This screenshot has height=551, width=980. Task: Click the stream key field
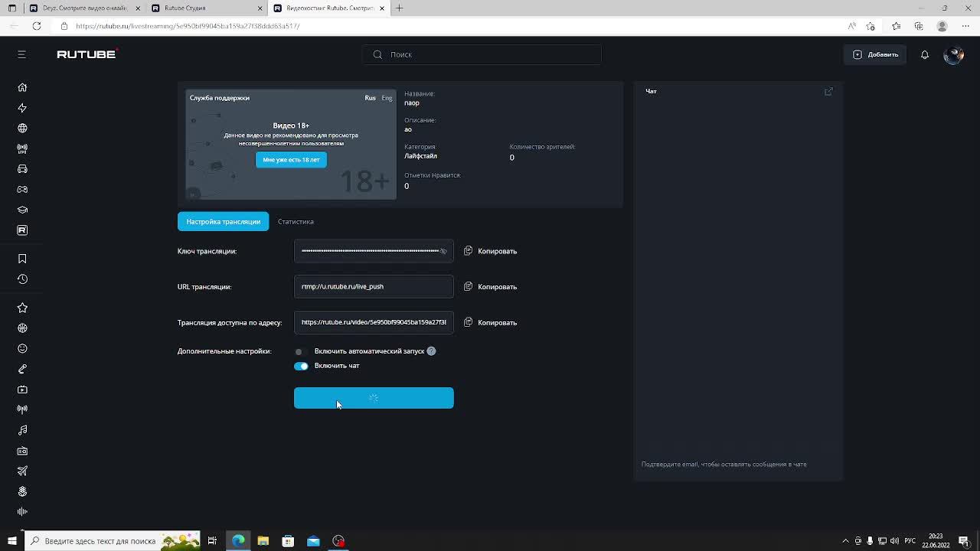374,251
